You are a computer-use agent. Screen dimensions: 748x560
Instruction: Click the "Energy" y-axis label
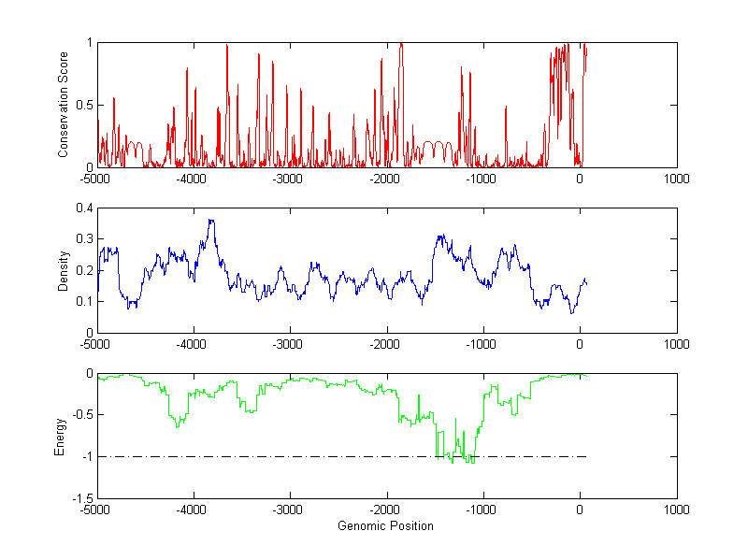point(60,436)
